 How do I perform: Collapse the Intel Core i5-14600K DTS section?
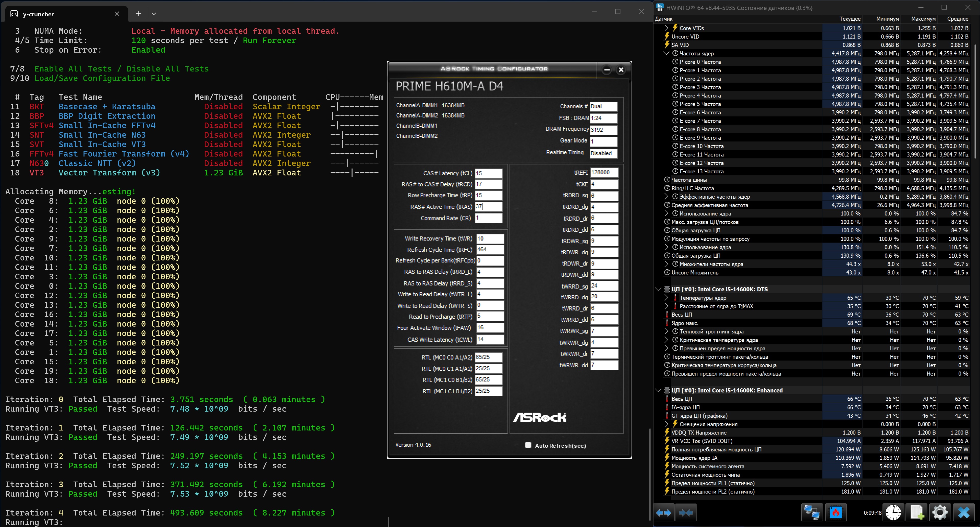[658, 289]
